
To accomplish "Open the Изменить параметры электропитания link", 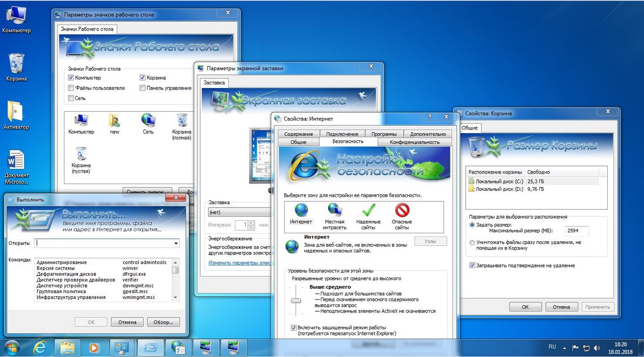I will [240, 263].
